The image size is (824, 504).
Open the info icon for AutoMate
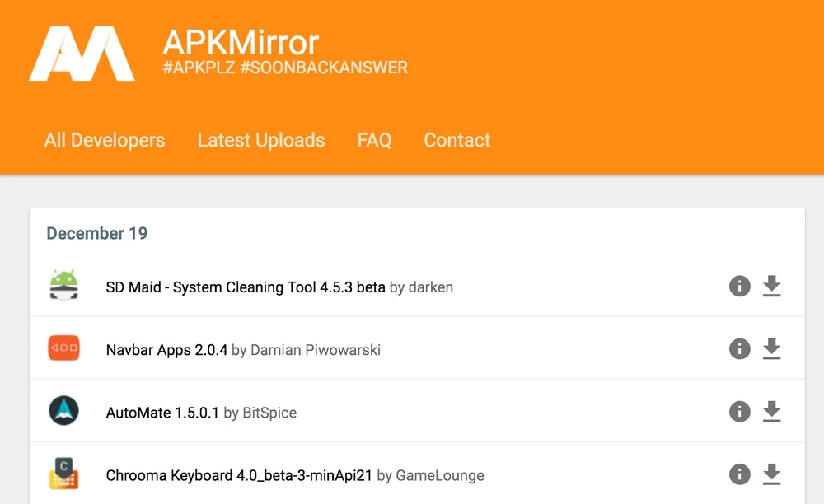(739, 411)
